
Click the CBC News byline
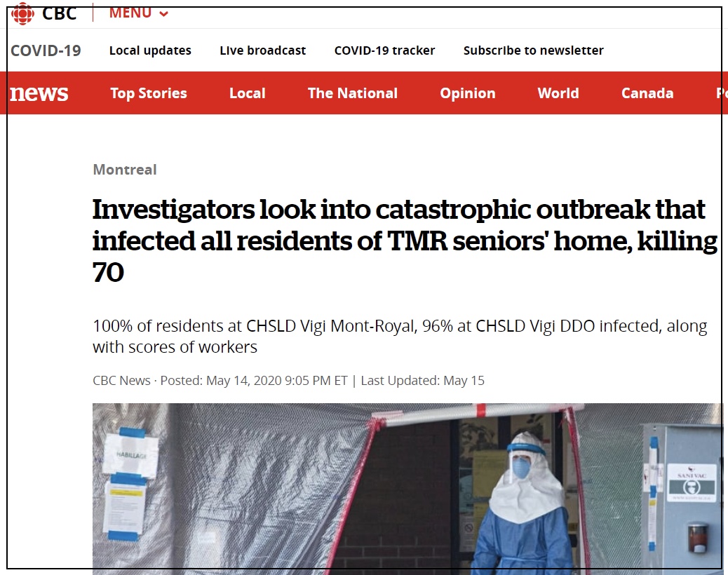(x=121, y=381)
